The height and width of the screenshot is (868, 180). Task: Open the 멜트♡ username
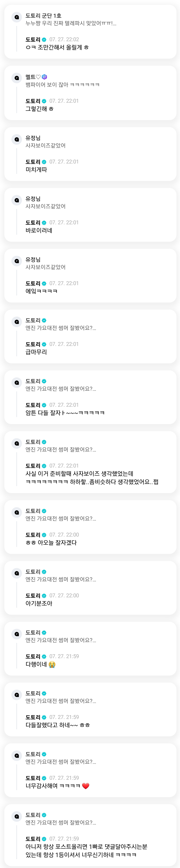tap(33, 77)
